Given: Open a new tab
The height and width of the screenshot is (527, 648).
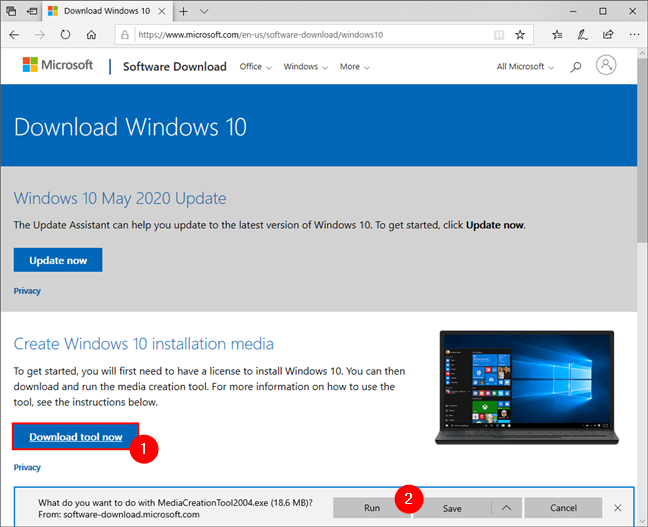Looking at the screenshot, I should [x=183, y=11].
